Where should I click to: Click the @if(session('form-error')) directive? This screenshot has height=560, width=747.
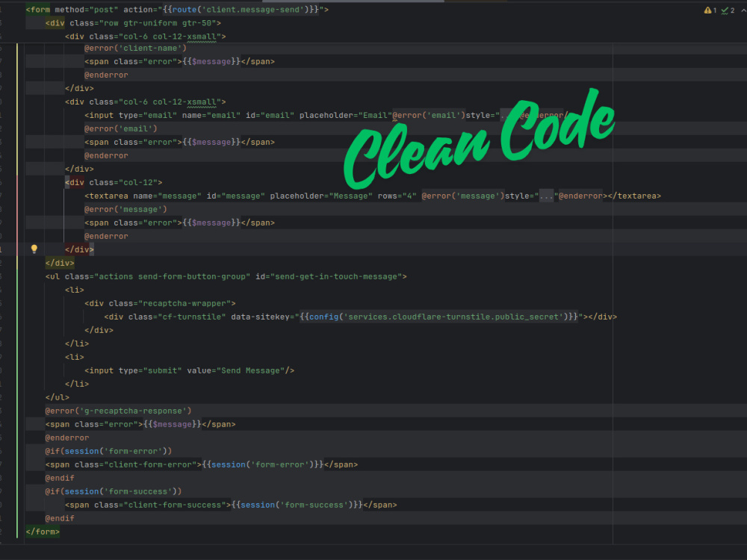pyautogui.click(x=108, y=451)
